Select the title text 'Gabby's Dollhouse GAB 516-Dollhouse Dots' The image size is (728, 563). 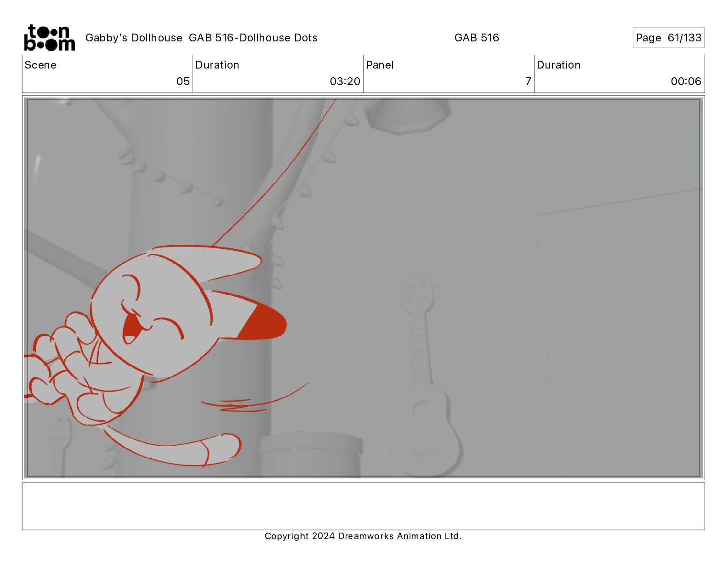pos(201,38)
